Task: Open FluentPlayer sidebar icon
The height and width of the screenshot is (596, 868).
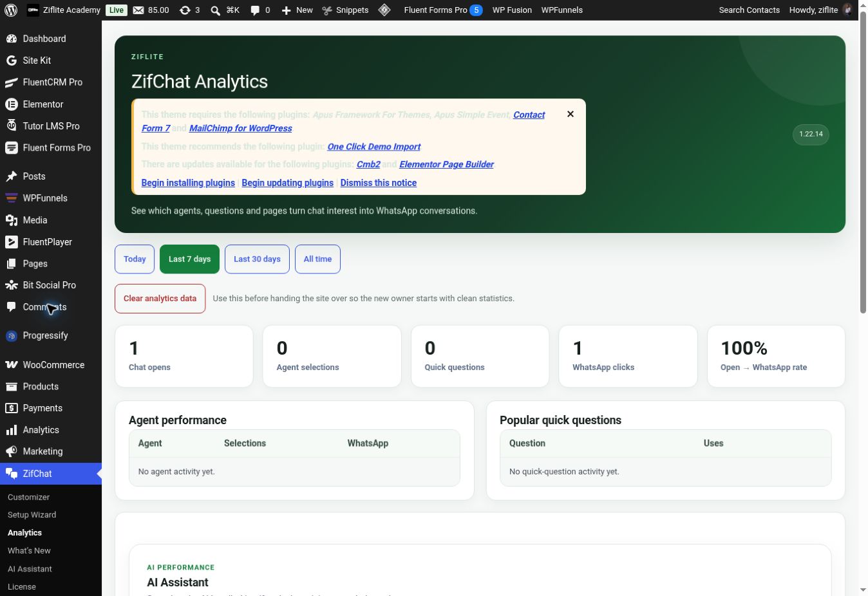Action: pyautogui.click(x=11, y=242)
